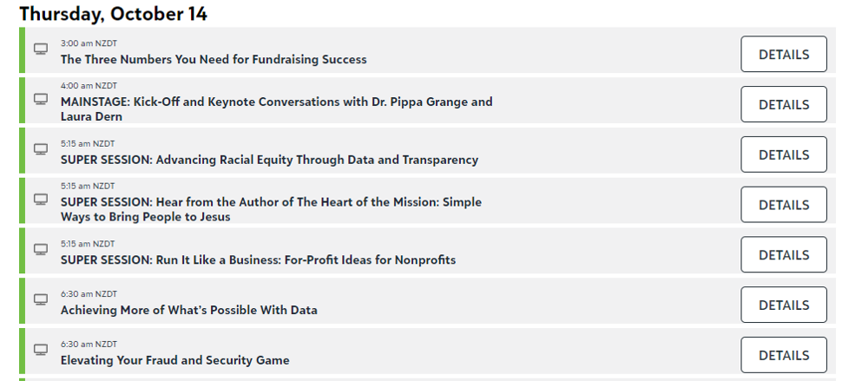Click monitor icon beside MAINSTAGE Kick-Off session

(41, 99)
